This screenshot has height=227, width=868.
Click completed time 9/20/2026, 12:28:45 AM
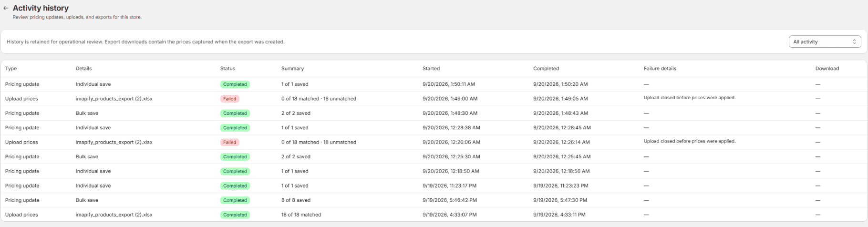pos(562,127)
